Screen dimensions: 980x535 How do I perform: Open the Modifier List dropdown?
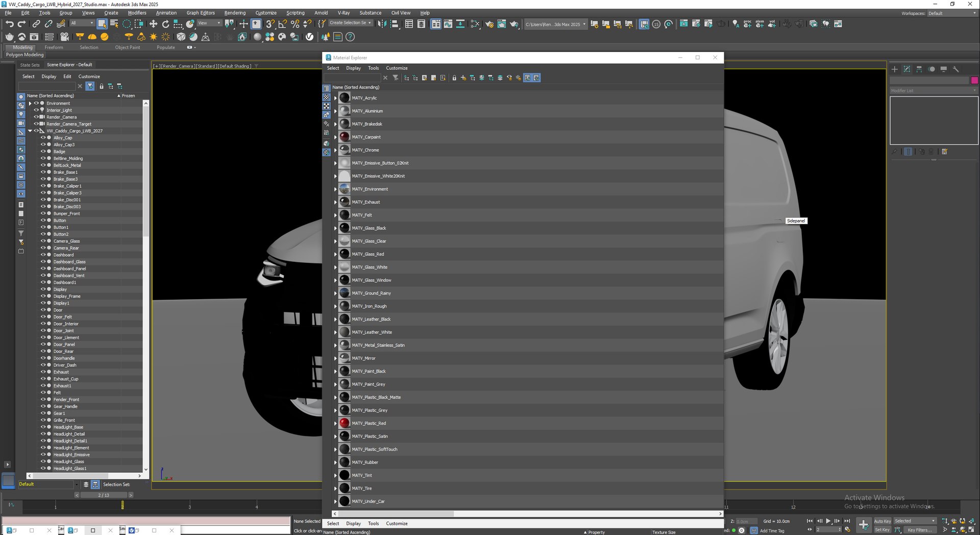click(x=934, y=91)
